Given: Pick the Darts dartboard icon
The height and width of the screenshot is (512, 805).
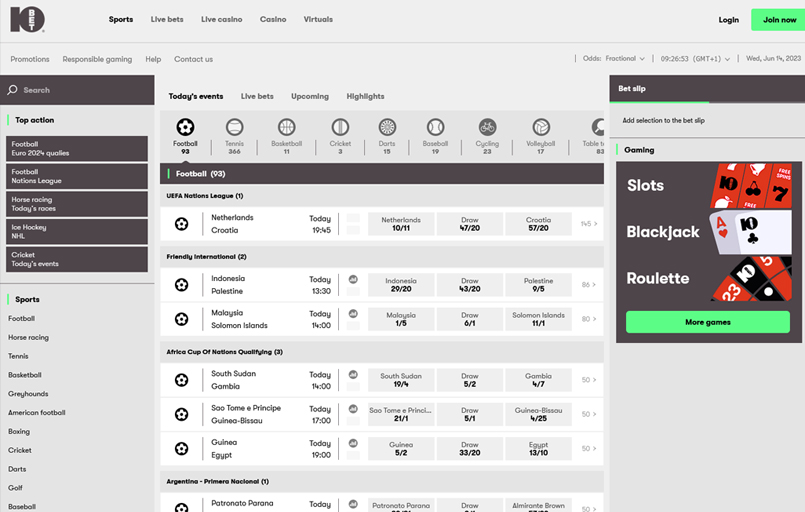Looking at the screenshot, I should (387, 128).
